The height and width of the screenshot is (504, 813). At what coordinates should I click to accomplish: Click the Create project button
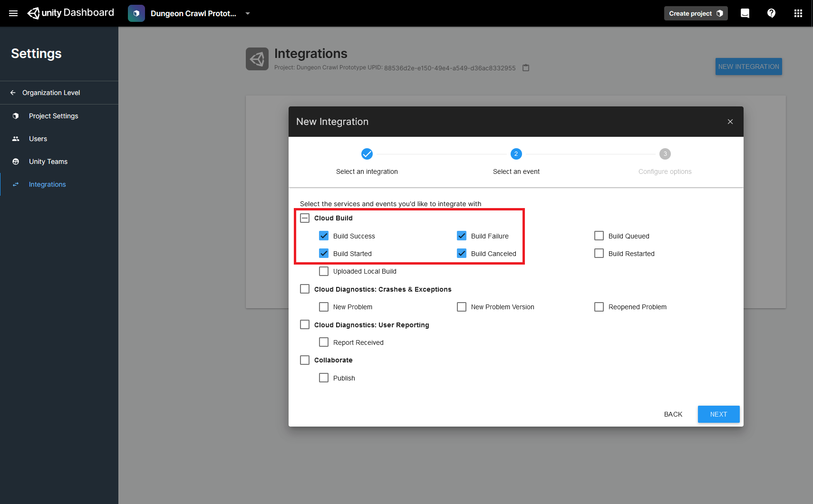[x=696, y=13]
